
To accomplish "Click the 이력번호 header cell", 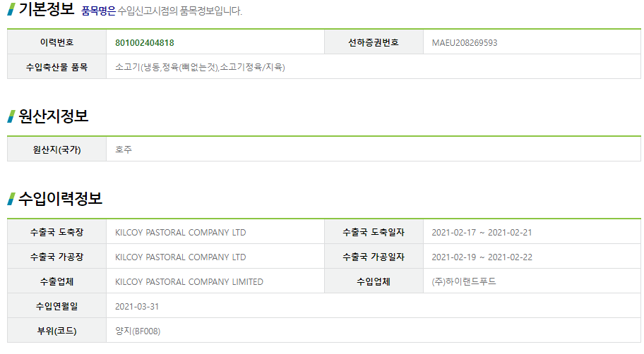I will tap(56, 42).
